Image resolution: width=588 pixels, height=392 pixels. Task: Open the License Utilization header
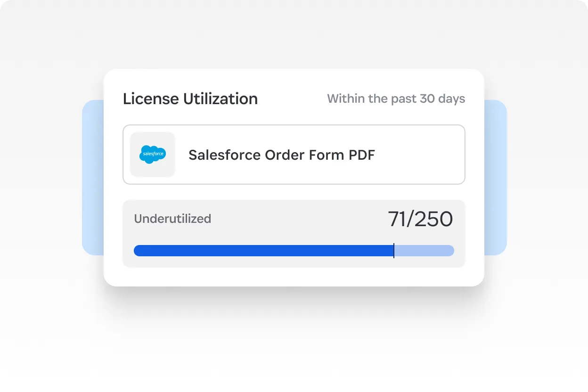(x=190, y=98)
